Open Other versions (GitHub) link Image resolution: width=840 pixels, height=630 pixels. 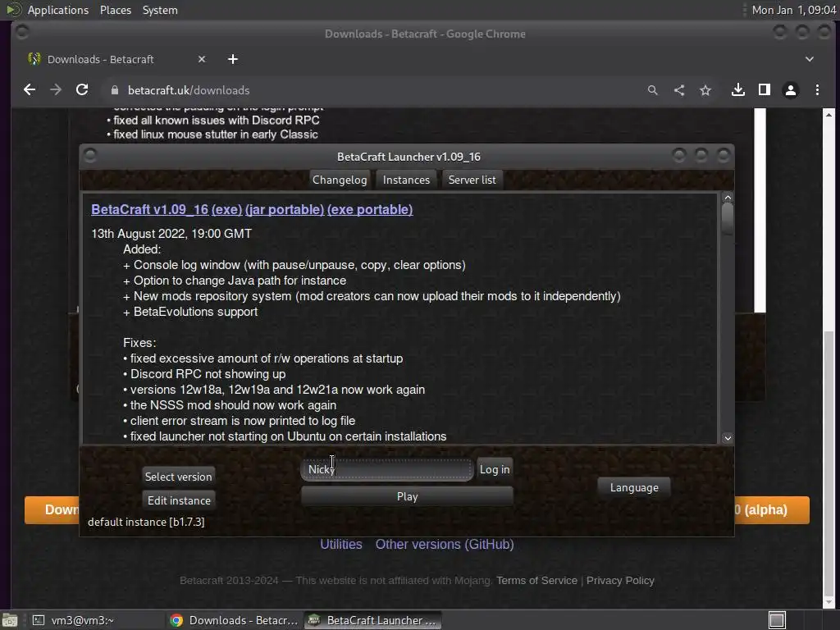click(x=445, y=545)
